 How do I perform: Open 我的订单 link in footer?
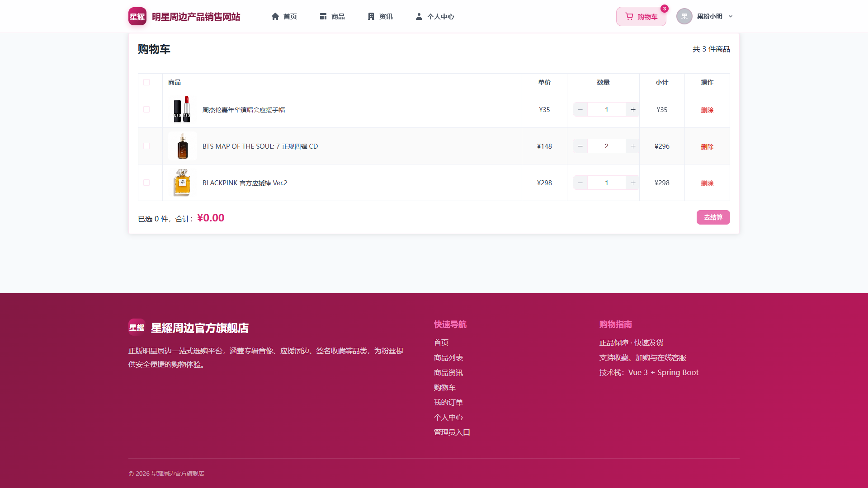[448, 402]
